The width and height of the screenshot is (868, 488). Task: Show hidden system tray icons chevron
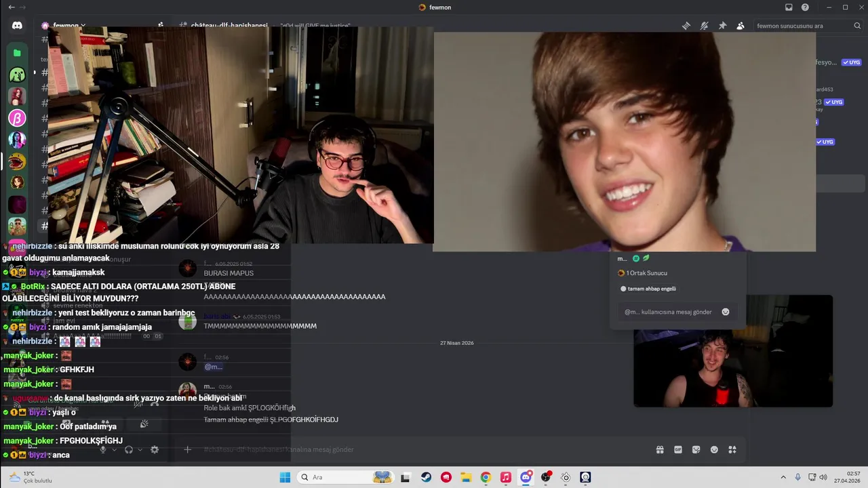783,477
